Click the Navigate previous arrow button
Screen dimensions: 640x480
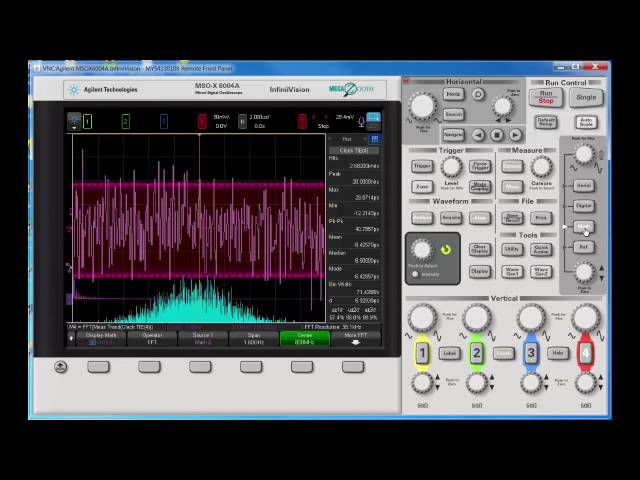[478, 135]
